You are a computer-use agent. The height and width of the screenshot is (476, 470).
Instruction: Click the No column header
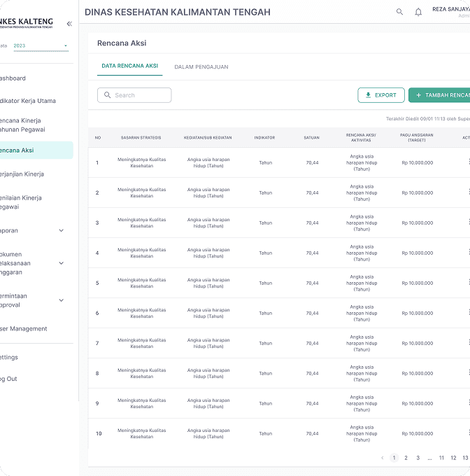point(98,138)
